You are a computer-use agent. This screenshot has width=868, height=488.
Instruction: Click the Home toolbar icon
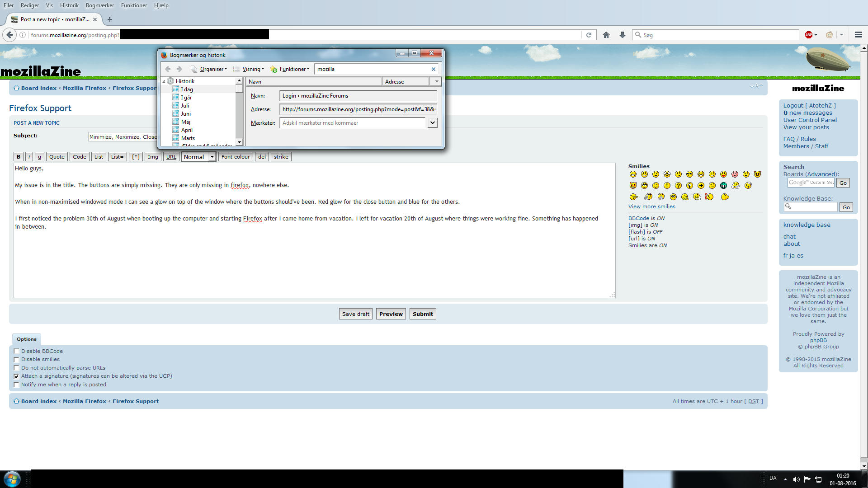[x=606, y=35]
